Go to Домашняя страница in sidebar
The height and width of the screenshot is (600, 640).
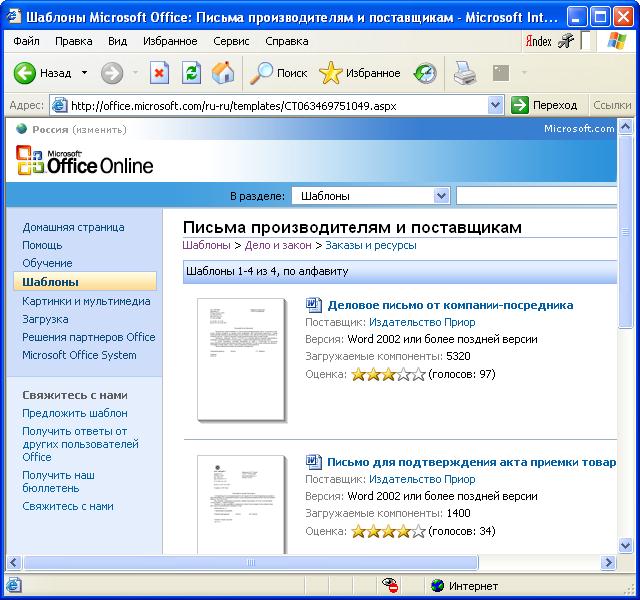pyautogui.click(x=73, y=227)
